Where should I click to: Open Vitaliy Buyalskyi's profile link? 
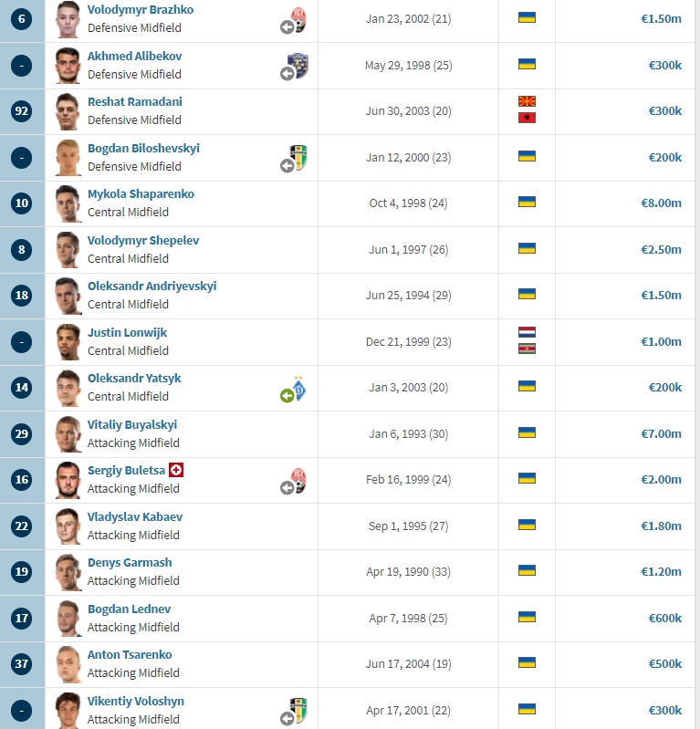point(132,425)
